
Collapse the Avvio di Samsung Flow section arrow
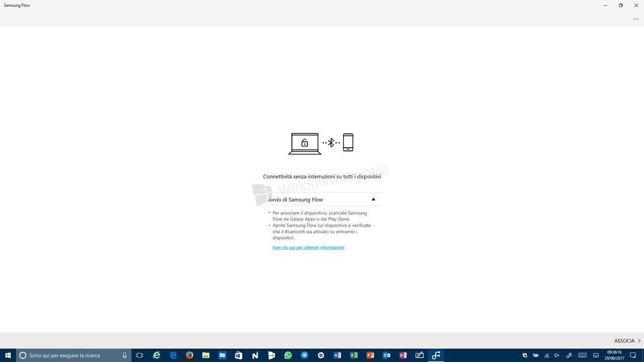click(x=373, y=199)
